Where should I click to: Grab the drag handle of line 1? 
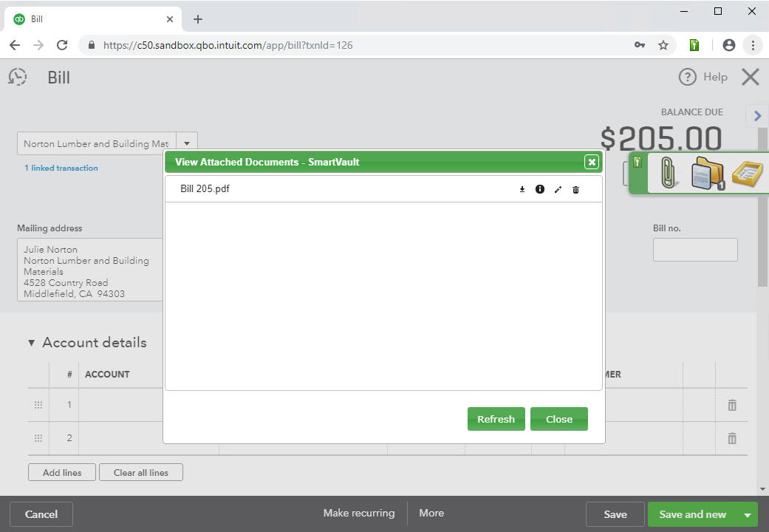point(38,405)
